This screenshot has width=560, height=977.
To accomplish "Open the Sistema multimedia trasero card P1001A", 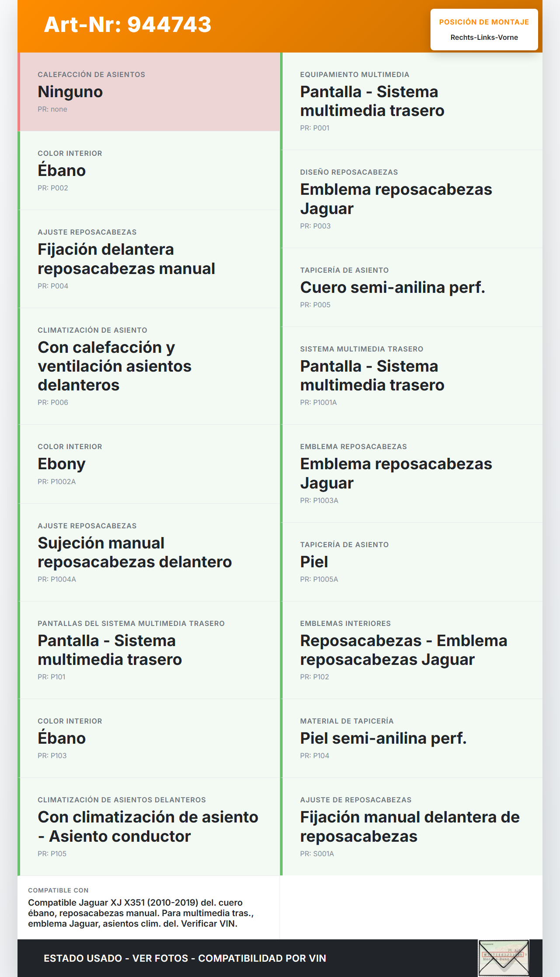I will point(412,376).
